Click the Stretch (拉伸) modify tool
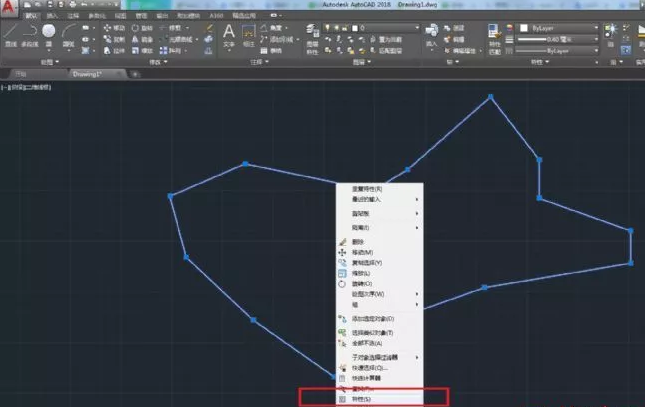 pos(114,51)
